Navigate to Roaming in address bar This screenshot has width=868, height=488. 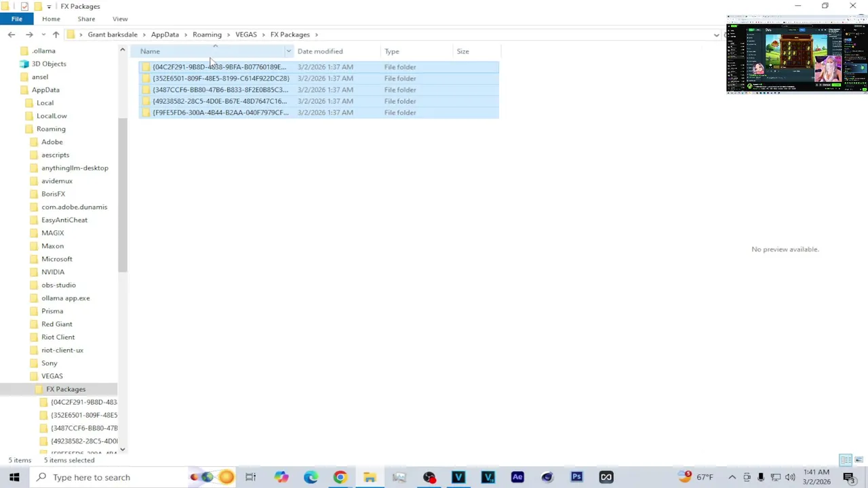click(x=207, y=35)
